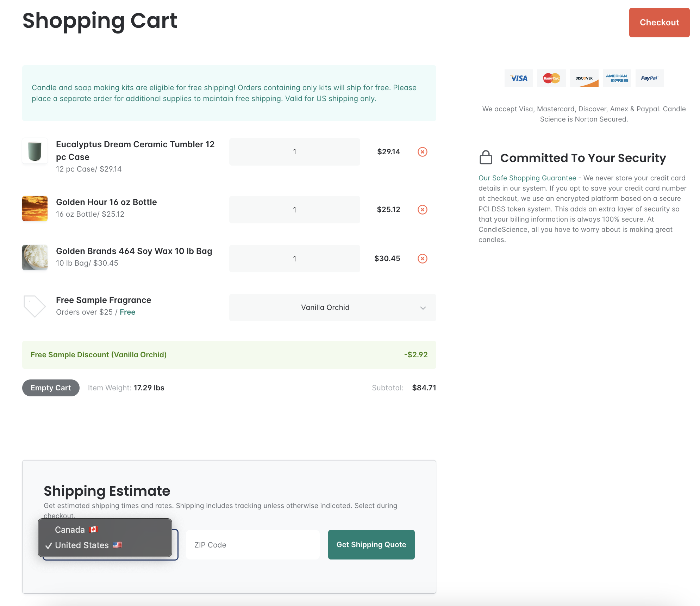Click the PayPal payment icon

tap(650, 78)
